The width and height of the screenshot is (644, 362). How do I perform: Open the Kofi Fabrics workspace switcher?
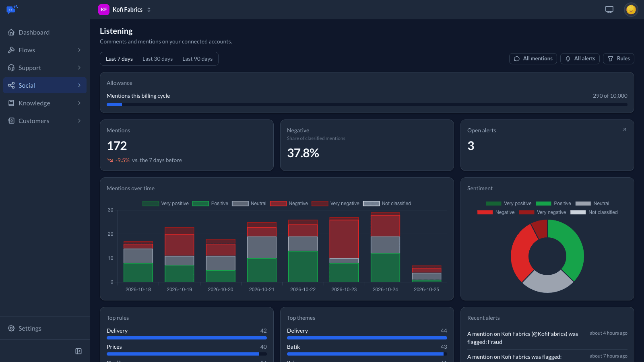point(125,10)
